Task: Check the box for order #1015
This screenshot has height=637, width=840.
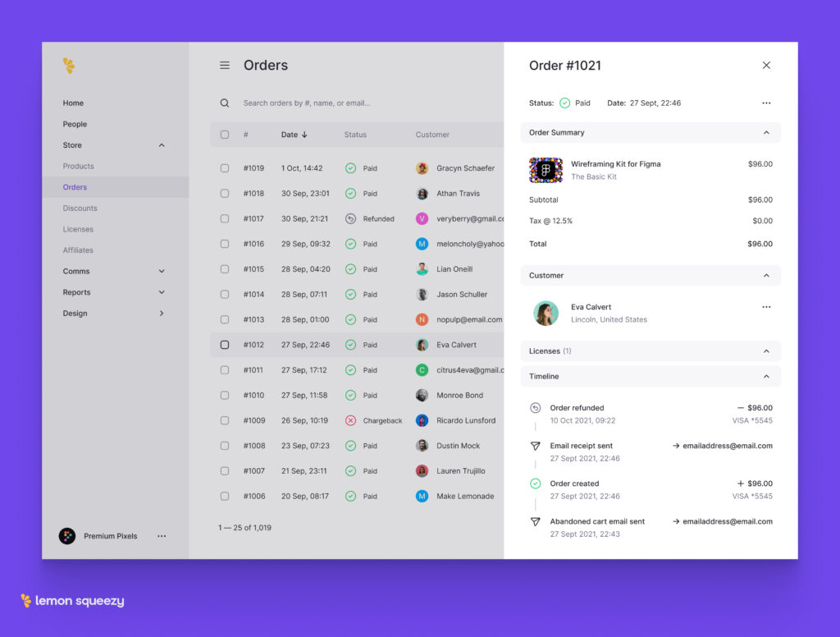Action: point(225,269)
